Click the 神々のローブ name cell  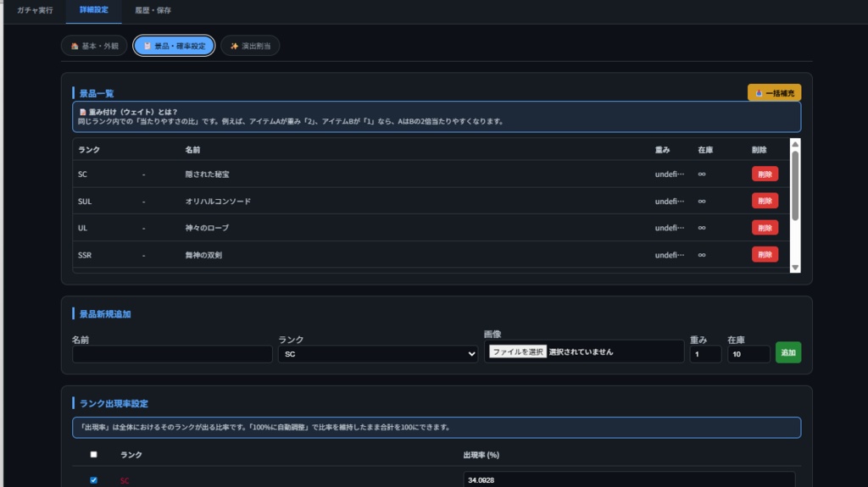pyautogui.click(x=207, y=228)
